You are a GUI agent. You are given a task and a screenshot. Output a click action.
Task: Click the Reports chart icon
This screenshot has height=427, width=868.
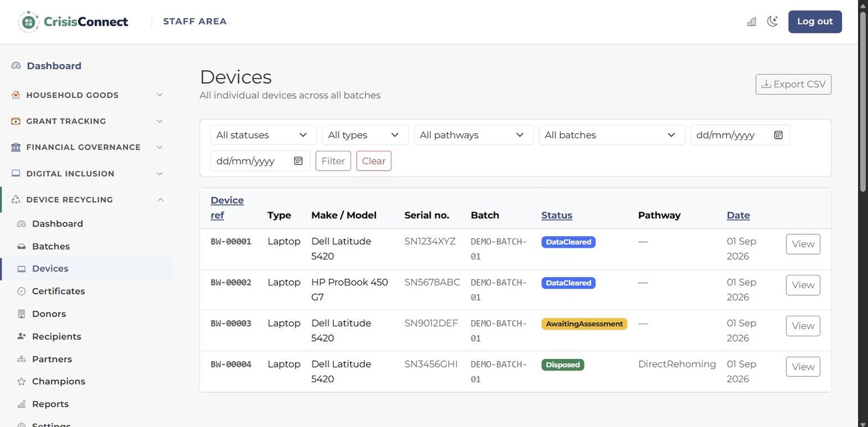tap(21, 404)
